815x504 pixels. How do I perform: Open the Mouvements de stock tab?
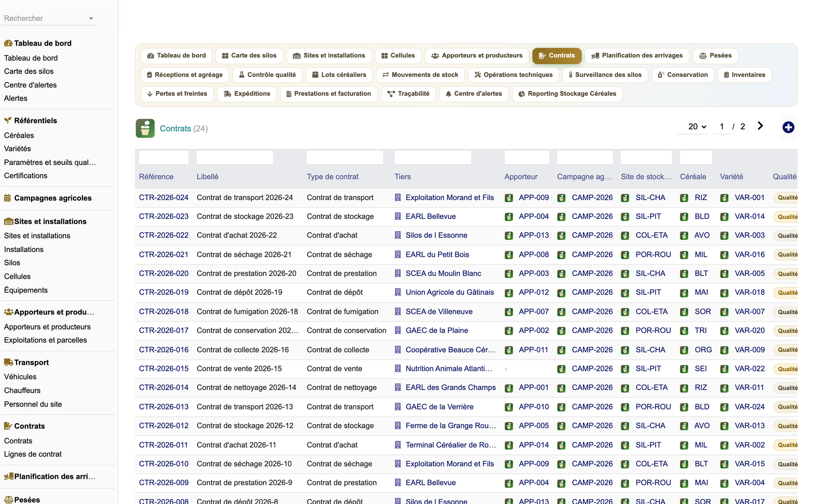tap(420, 75)
